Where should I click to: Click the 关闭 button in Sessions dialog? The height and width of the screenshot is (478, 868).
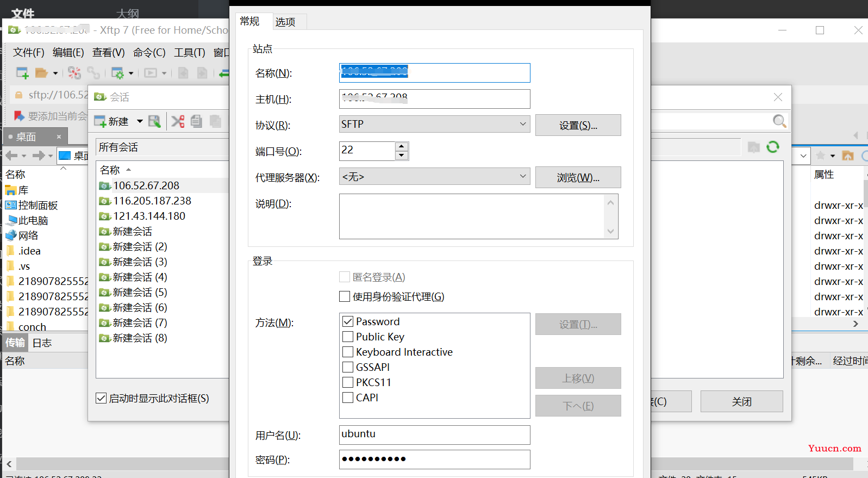pyautogui.click(x=741, y=401)
